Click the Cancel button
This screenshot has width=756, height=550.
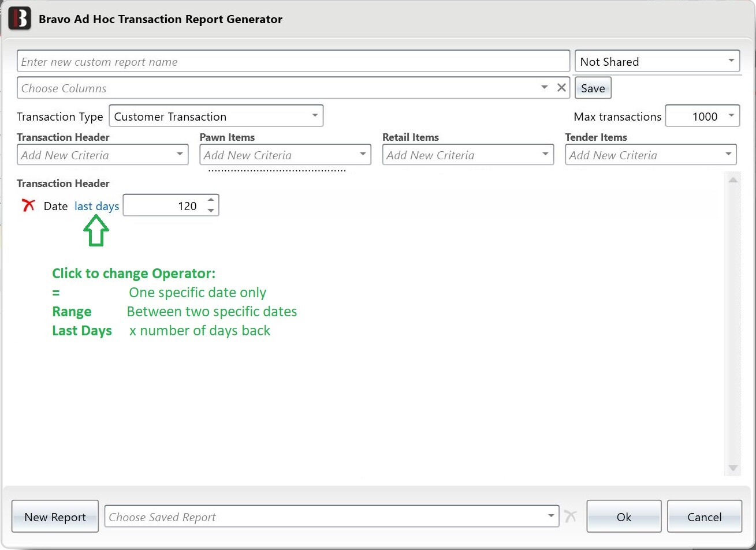704,517
